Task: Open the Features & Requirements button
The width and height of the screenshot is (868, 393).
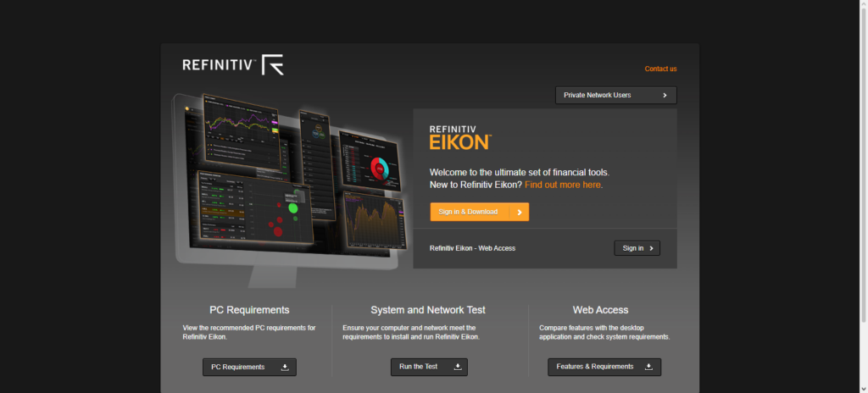Action: pos(604,367)
